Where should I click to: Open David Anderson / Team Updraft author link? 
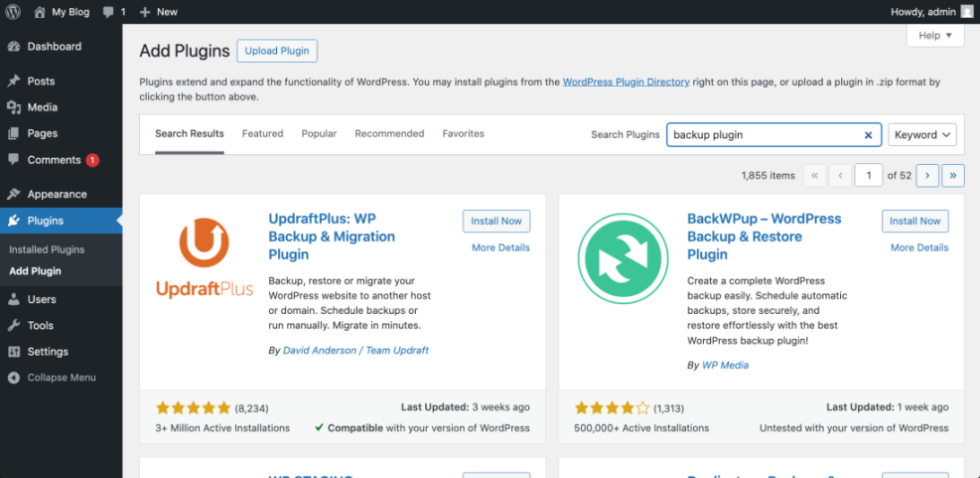(355, 351)
